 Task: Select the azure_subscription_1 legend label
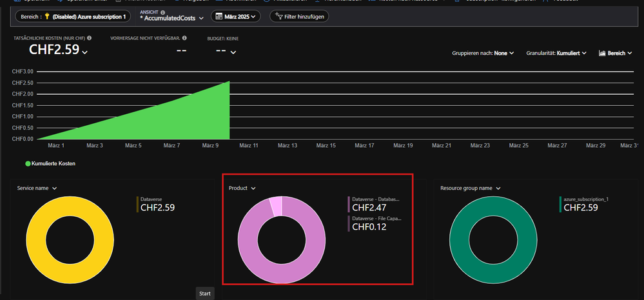586,199
